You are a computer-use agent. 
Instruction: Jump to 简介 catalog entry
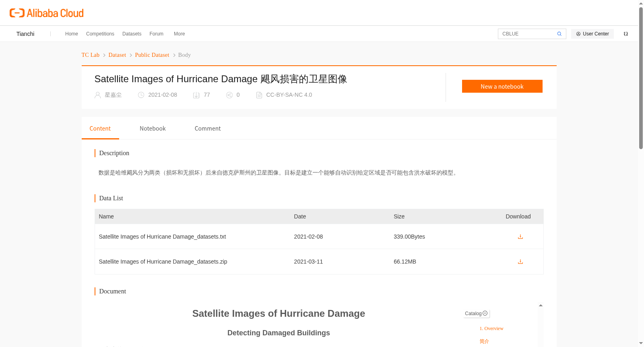[484, 341]
